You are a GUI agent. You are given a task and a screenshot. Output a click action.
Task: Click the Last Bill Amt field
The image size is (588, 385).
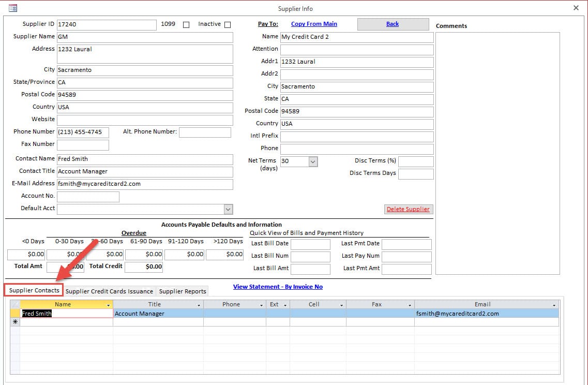310,269
